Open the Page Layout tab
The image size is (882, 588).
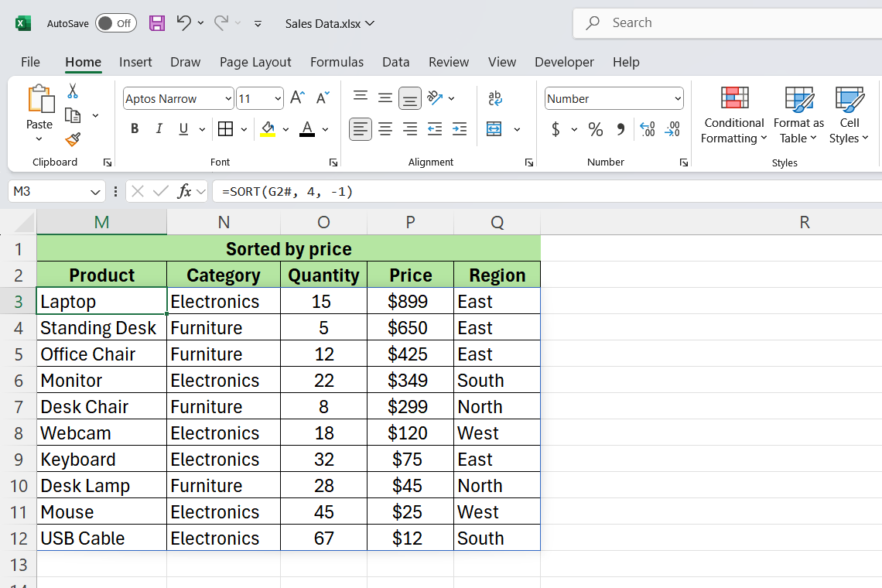tap(255, 62)
